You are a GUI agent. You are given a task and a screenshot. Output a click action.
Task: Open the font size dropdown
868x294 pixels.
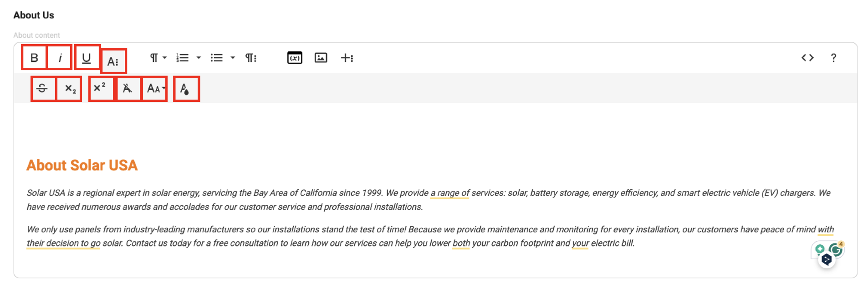155,88
